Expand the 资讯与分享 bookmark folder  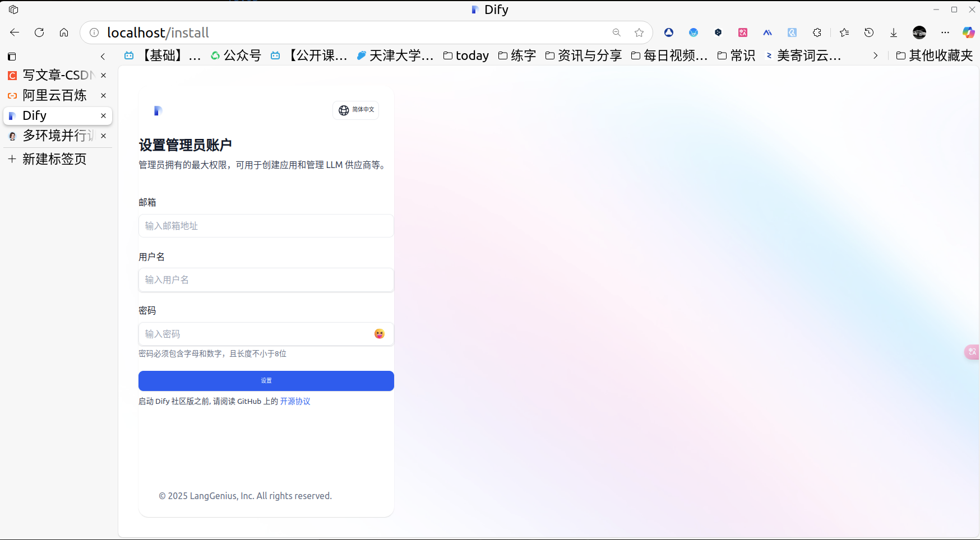tap(584, 55)
